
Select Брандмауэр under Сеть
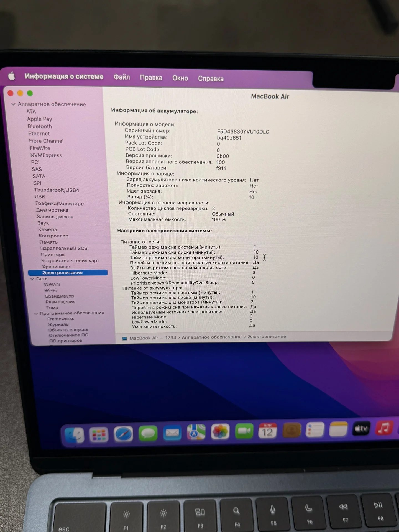60,296
